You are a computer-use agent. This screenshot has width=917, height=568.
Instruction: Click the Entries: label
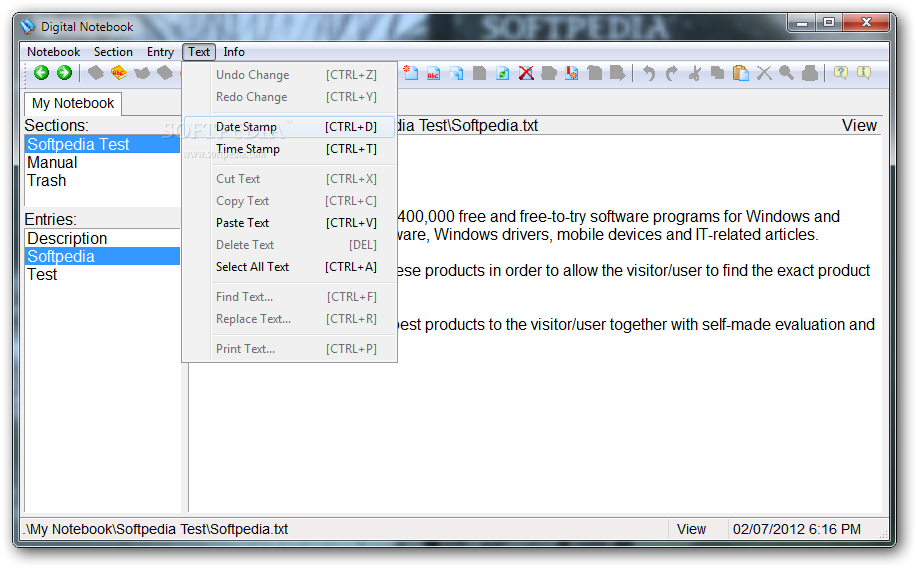pos(50,220)
